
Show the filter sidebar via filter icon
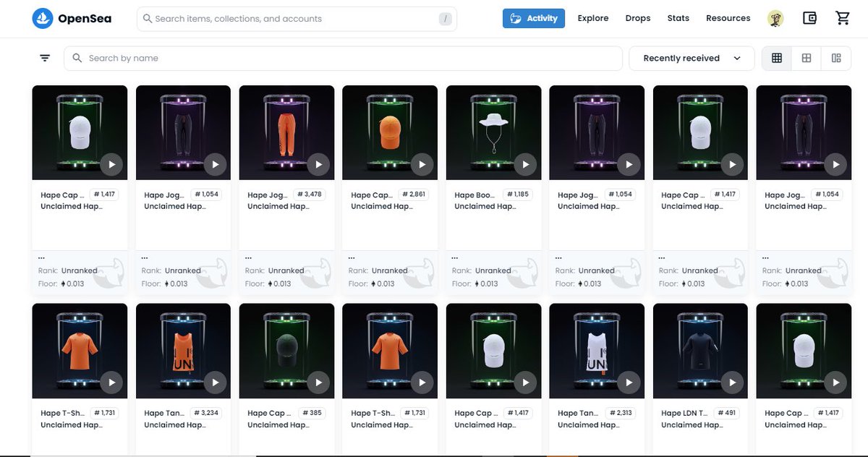tap(45, 58)
